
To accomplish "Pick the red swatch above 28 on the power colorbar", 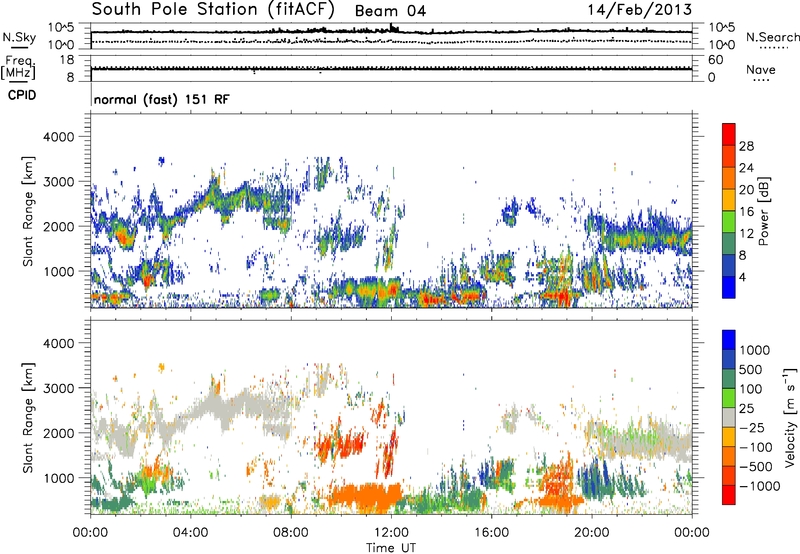I will tap(729, 134).
